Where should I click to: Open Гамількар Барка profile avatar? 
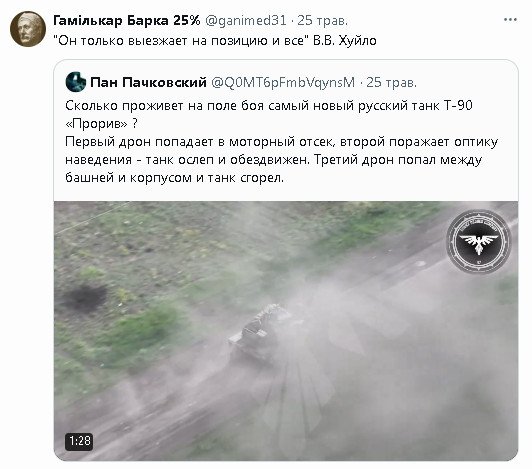pyautogui.click(x=27, y=29)
